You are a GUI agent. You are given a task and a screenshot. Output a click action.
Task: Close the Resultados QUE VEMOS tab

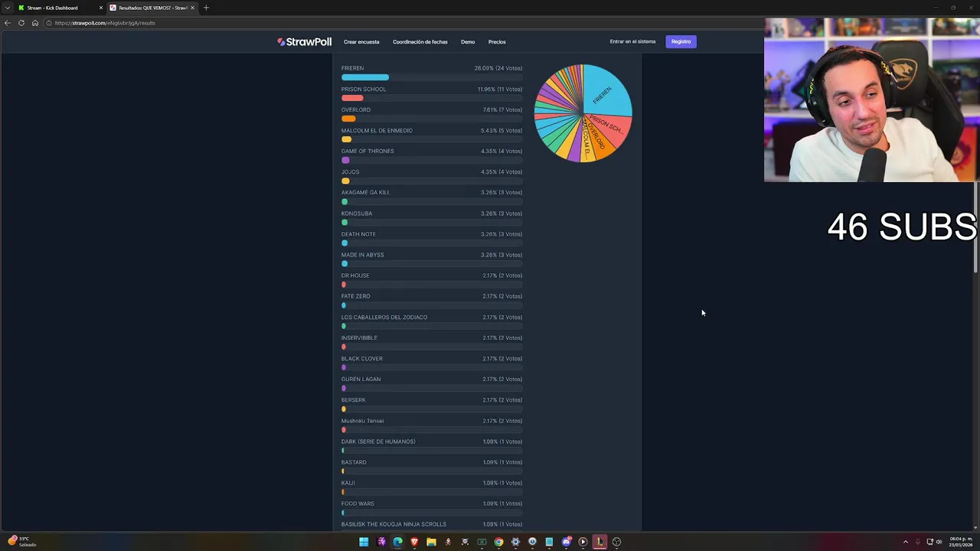pyautogui.click(x=192, y=8)
